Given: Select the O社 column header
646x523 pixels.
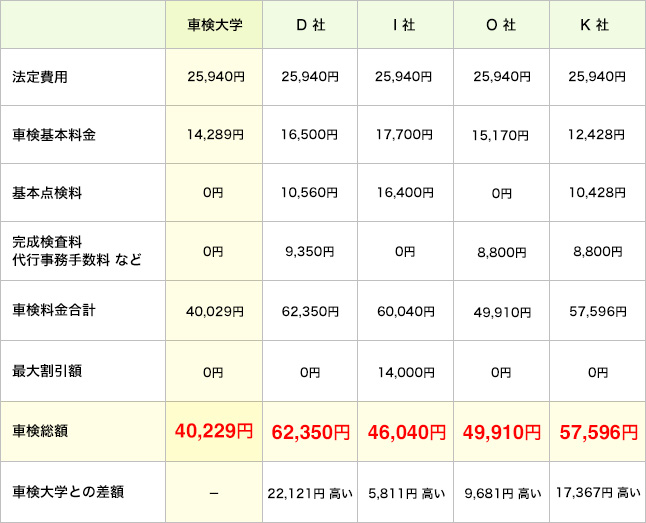Looking at the screenshot, I should tap(500, 25).
